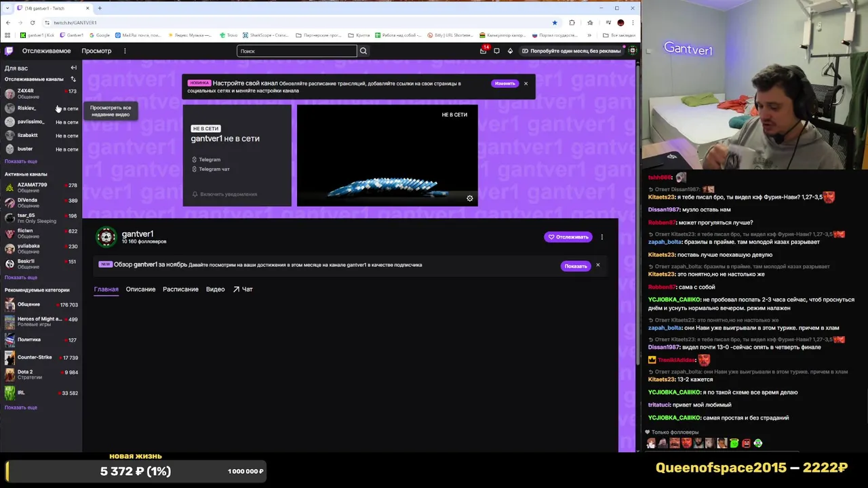Open channel three-dot options next to Отслеживать
This screenshot has height=488, width=868.
(x=601, y=237)
